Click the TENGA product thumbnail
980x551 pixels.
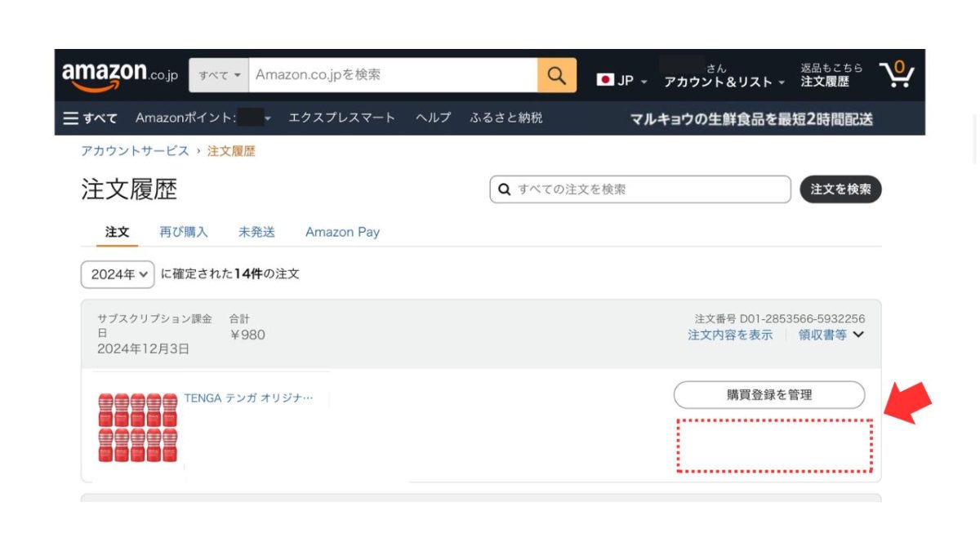tap(137, 429)
